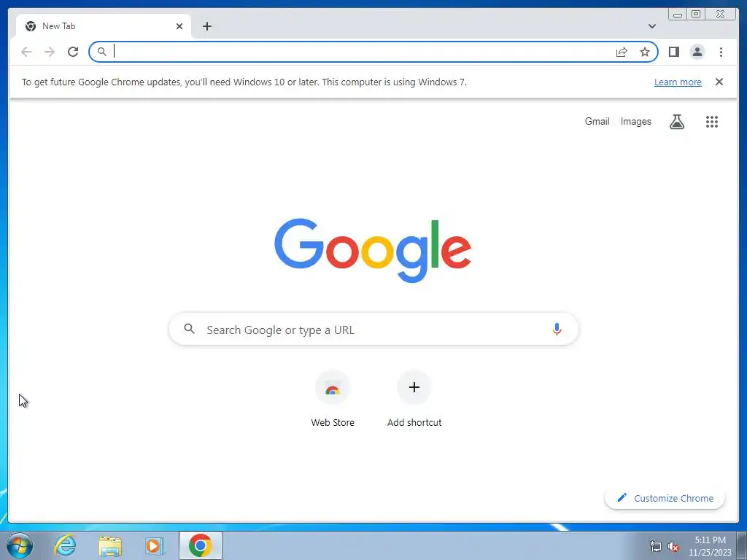Click the taskbar clock showing 5:11 PM
The width and height of the screenshot is (747, 560).
coord(710,546)
